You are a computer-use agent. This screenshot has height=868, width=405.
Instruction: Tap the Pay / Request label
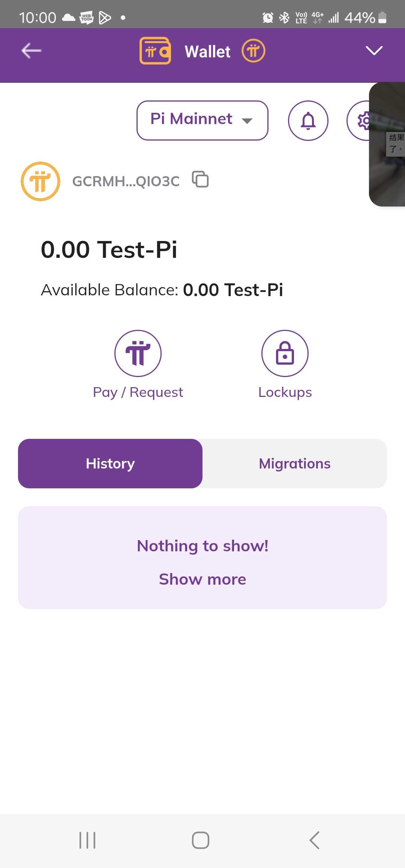pyautogui.click(x=138, y=392)
